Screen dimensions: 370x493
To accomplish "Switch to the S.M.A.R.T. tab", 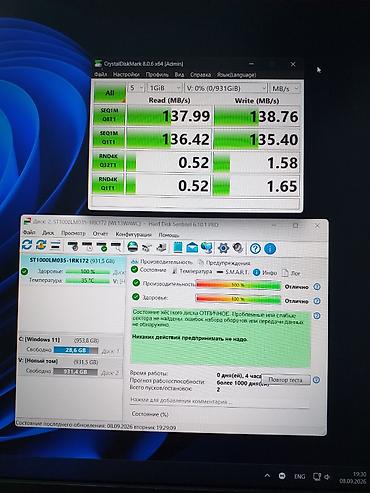I will tap(232, 272).
